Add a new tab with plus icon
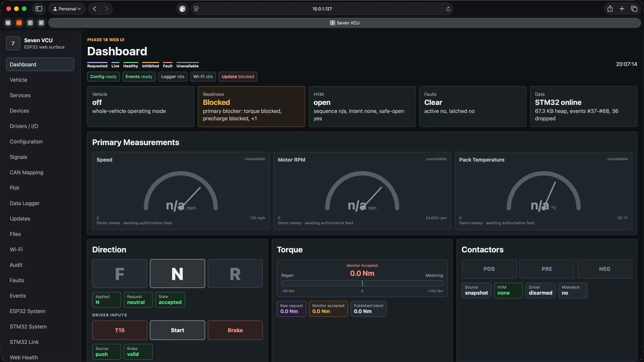The height and width of the screenshot is (362, 644). point(622,9)
